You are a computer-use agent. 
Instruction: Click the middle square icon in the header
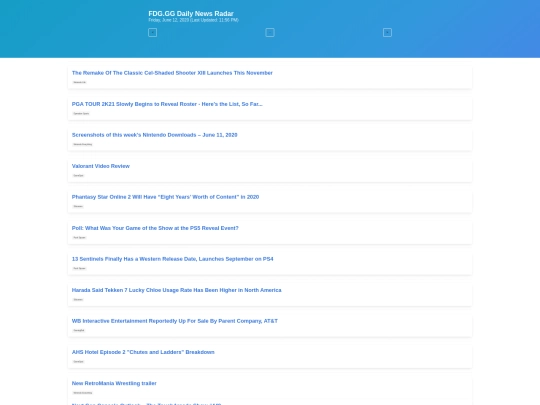tap(270, 33)
